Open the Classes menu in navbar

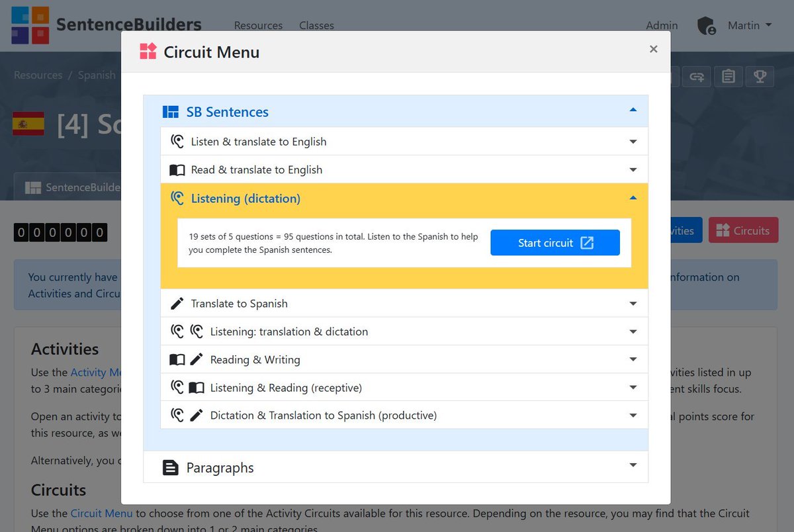pos(316,25)
